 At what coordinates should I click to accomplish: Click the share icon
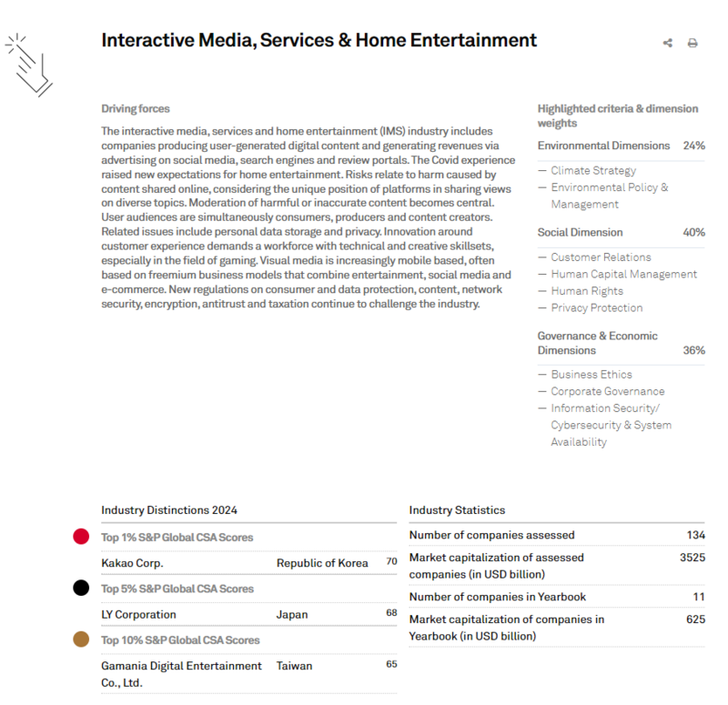tap(668, 43)
